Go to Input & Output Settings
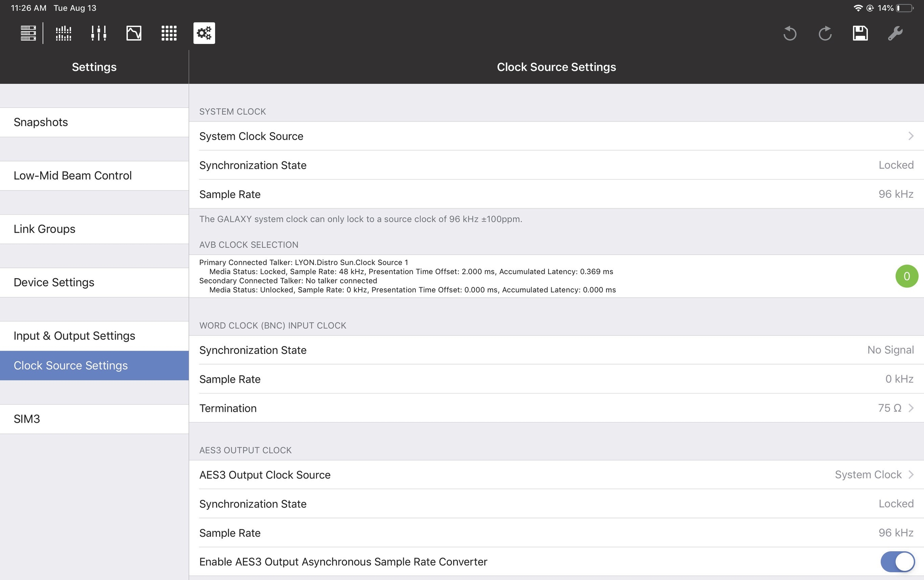Viewport: 924px width, 580px height. (94, 336)
